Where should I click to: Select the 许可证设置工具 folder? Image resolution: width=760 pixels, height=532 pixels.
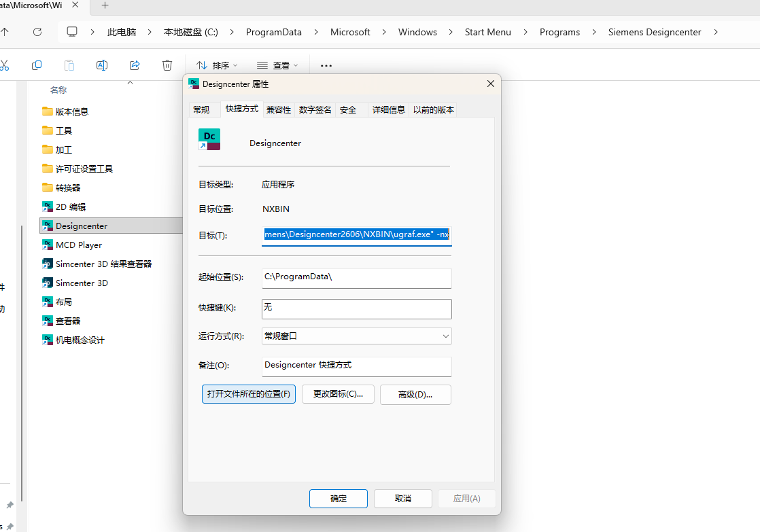tap(77, 169)
